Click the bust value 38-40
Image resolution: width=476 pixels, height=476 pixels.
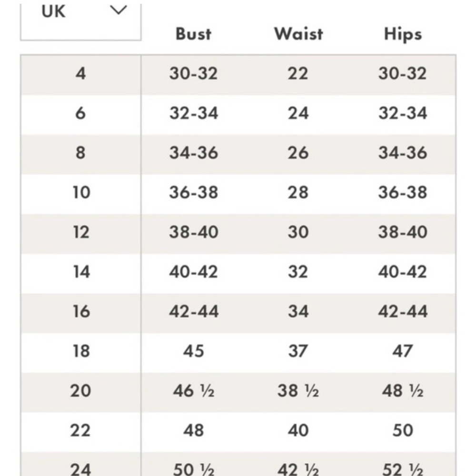pyautogui.click(x=194, y=232)
